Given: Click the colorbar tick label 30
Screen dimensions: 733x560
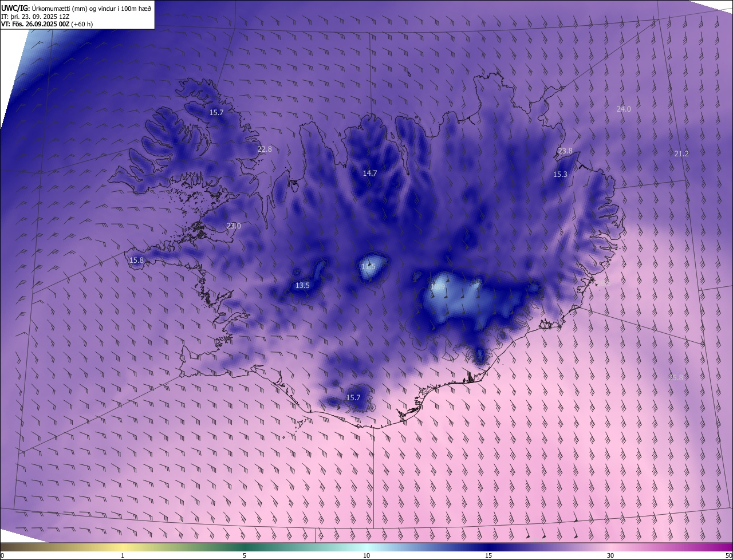Looking at the screenshot, I should (610, 555).
